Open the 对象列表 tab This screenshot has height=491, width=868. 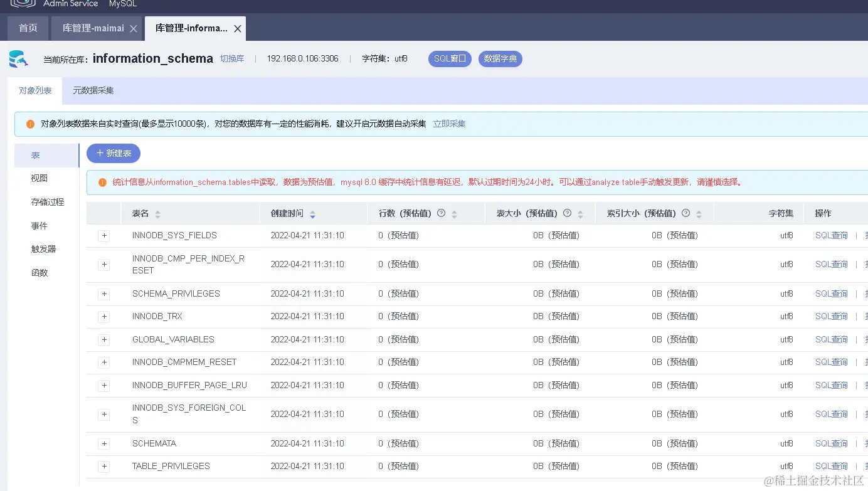pyautogui.click(x=35, y=90)
